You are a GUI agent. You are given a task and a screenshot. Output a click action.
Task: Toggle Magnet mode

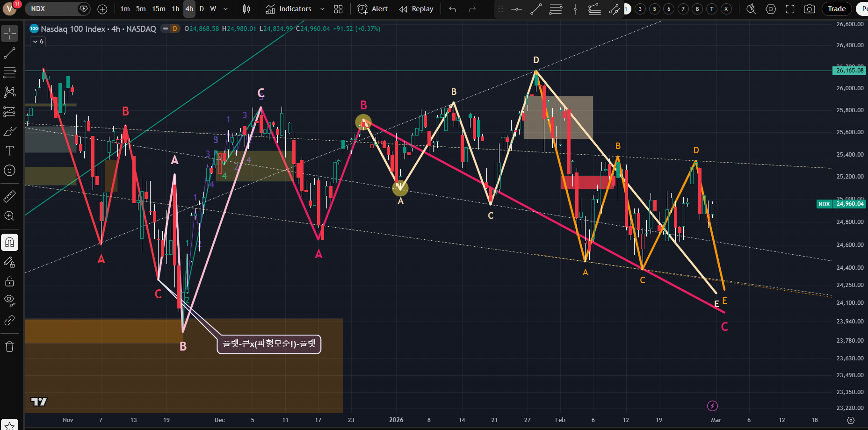(x=9, y=242)
